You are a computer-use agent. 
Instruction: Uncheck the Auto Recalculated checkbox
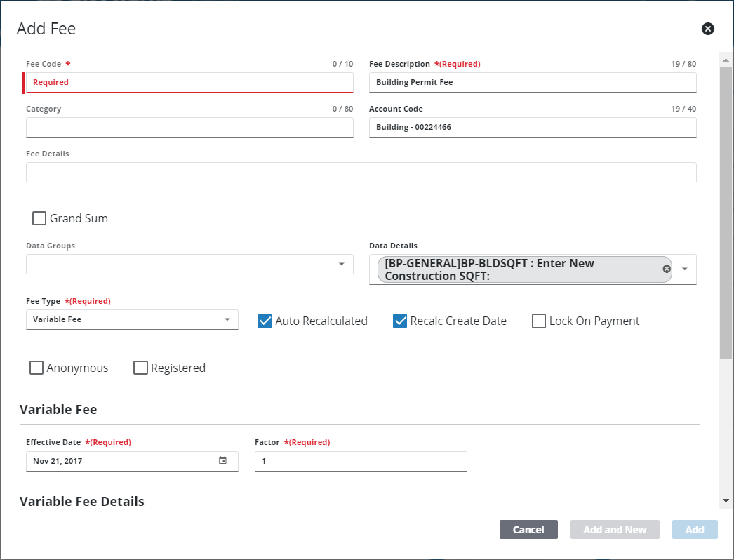(265, 321)
